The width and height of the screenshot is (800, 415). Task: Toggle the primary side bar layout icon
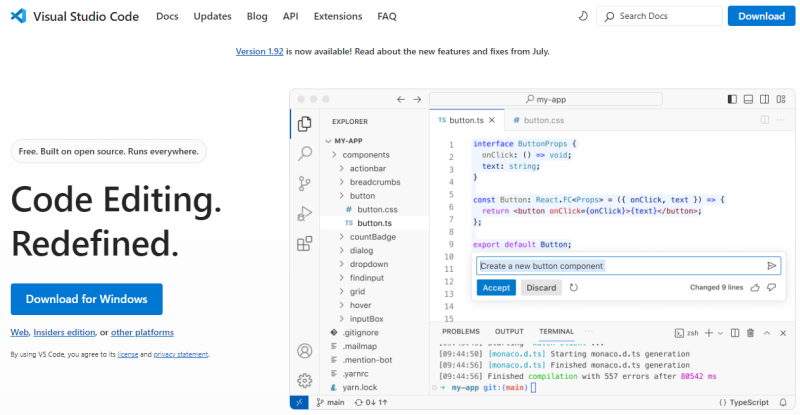(x=732, y=99)
